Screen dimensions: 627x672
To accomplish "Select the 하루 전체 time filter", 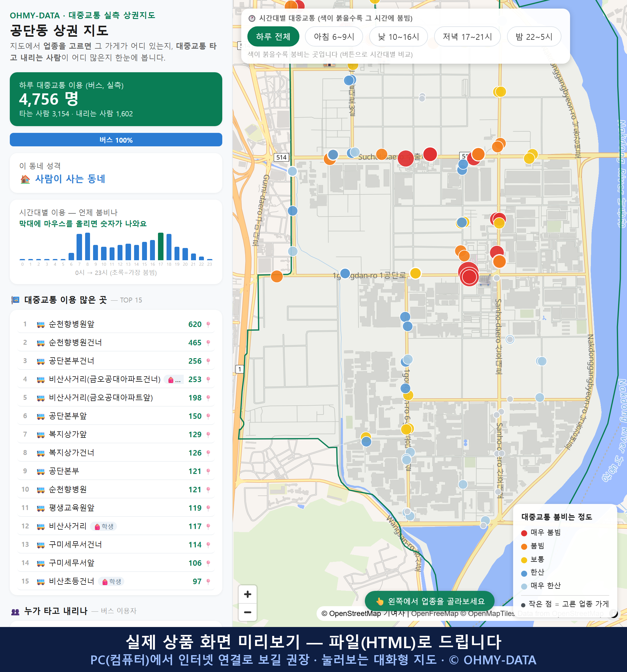I will click(x=273, y=36).
